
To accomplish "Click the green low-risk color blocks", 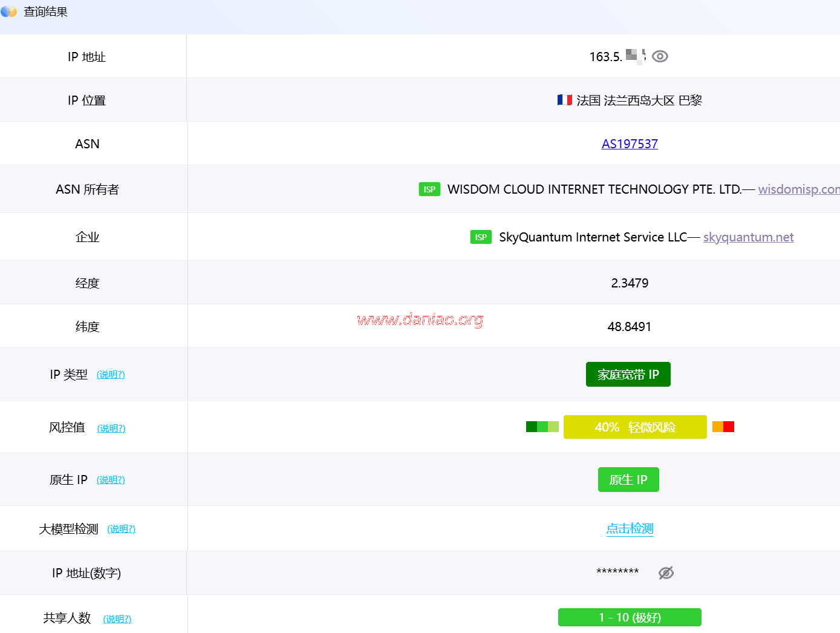I will coord(542,427).
